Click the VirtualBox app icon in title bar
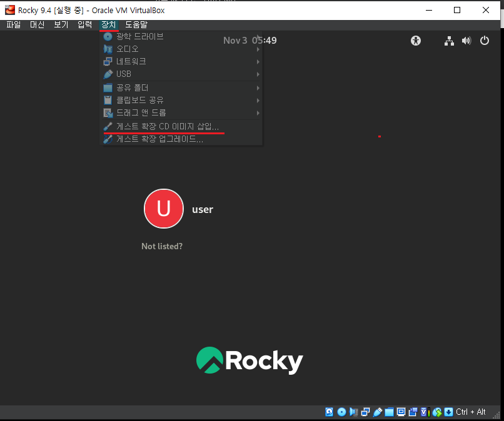Viewport: 504px width, 421px height. [x=10, y=10]
